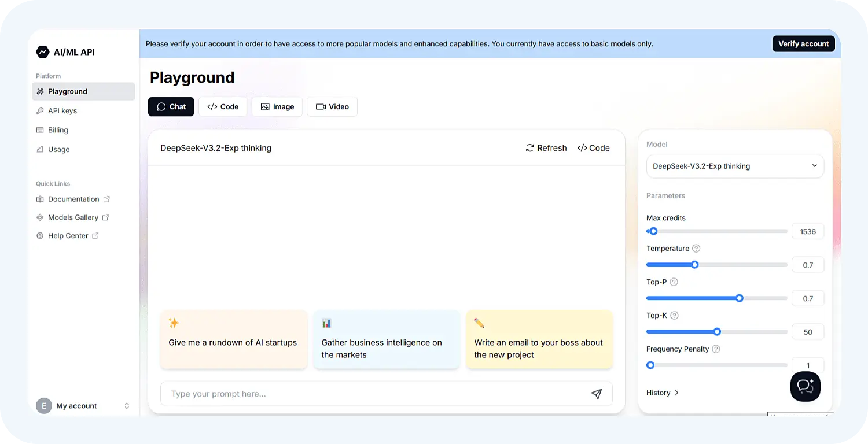Click Top-K help question mark icon

(674, 316)
